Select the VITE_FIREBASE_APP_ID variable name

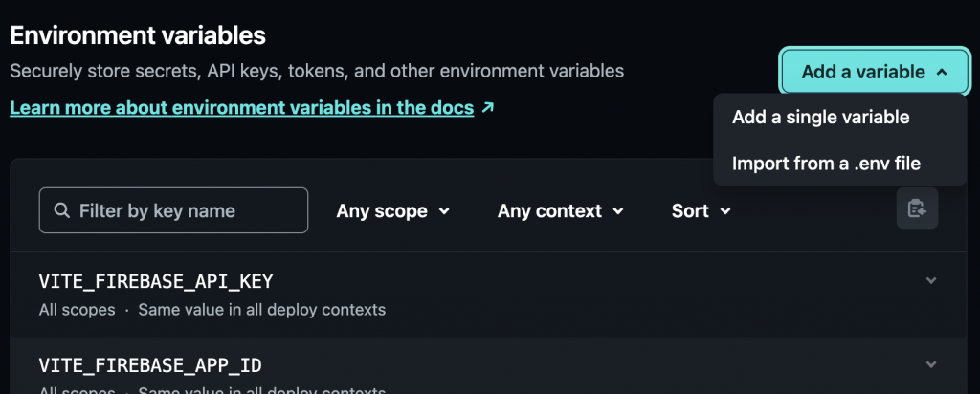point(150,365)
